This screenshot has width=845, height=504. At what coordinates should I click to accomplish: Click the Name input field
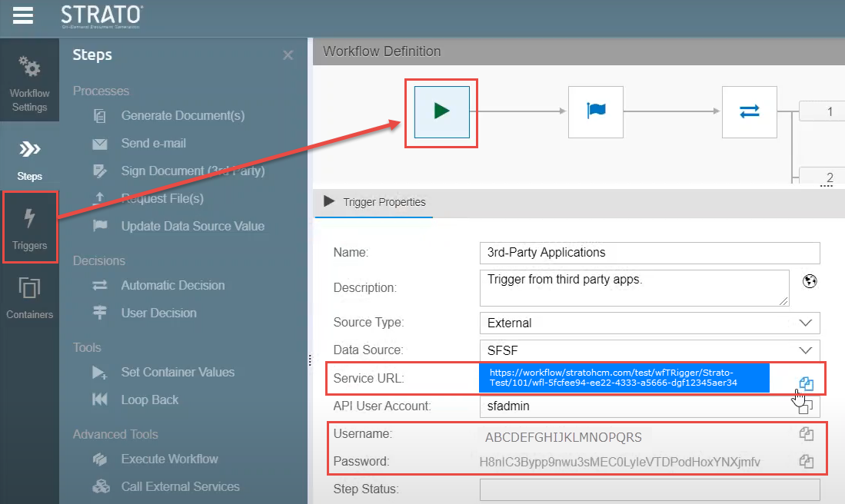649,253
